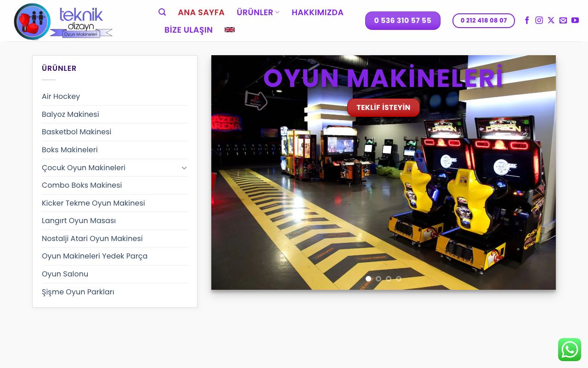The image size is (588, 368).
Task: Visit the X (Twitter) profile icon
Action: (x=551, y=20)
